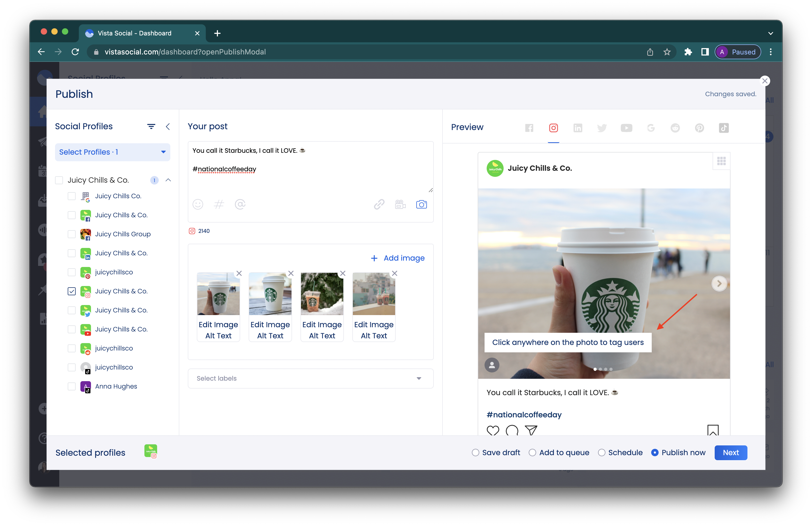Switch preview to Instagram icon
The width and height of the screenshot is (812, 526).
coord(553,128)
